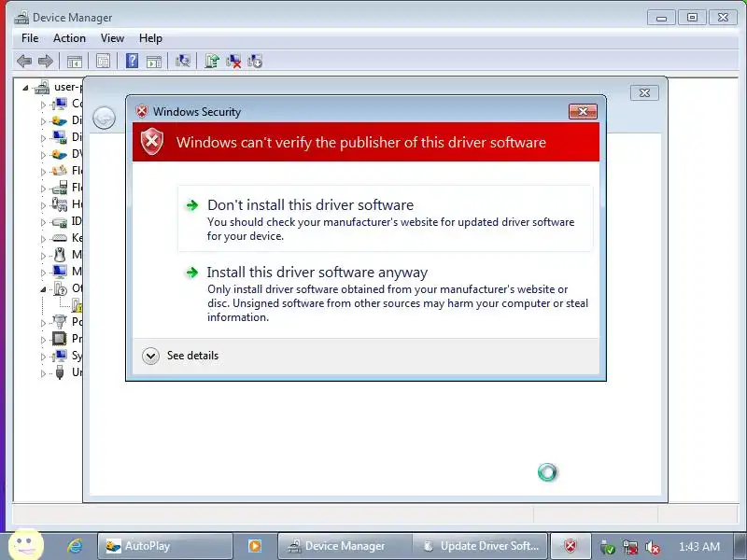Close the Update Driver Software wizard window
Image resolution: width=747 pixels, height=560 pixels.
coord(644,92)
